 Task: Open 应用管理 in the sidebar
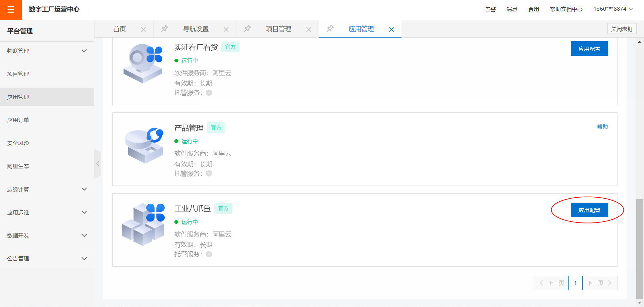pyautogui.click(x=47, y=97)
